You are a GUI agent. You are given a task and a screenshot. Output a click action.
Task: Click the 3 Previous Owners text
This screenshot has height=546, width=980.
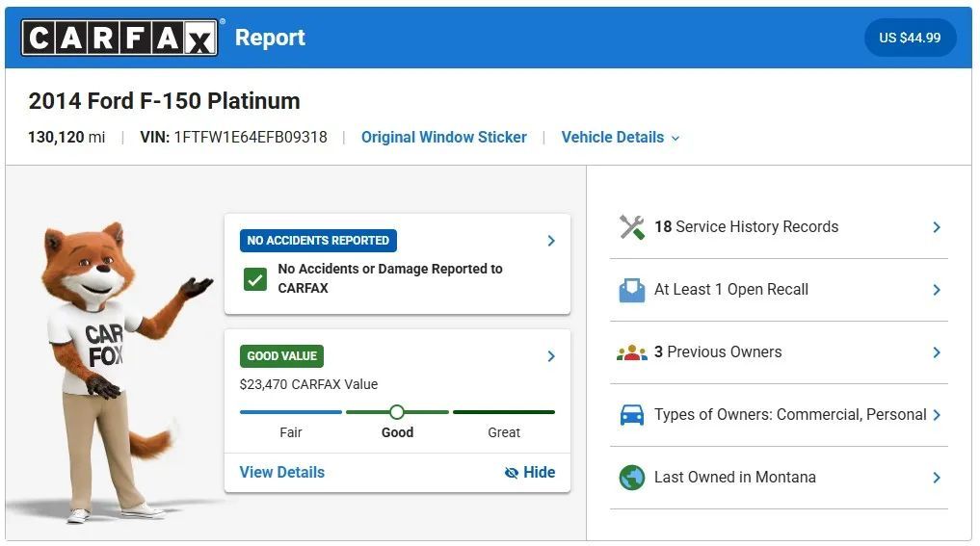coord(718,352)
